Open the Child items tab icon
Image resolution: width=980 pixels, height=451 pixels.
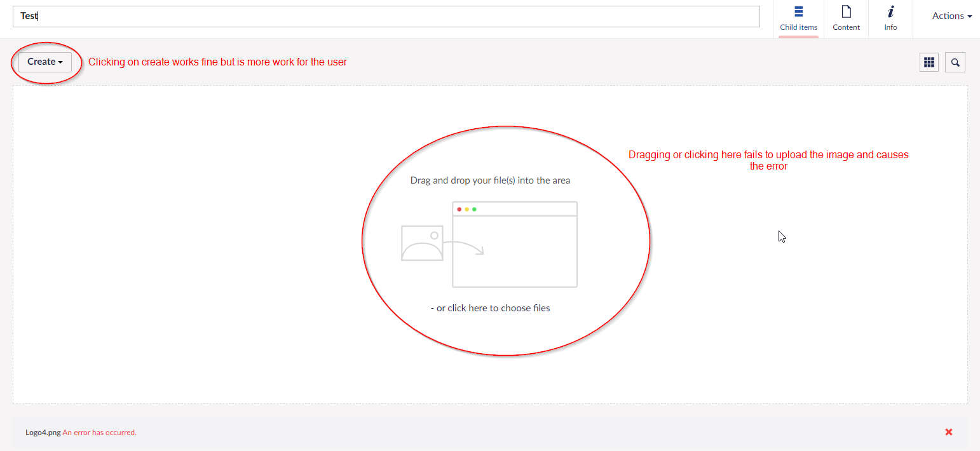pos(798,11)
